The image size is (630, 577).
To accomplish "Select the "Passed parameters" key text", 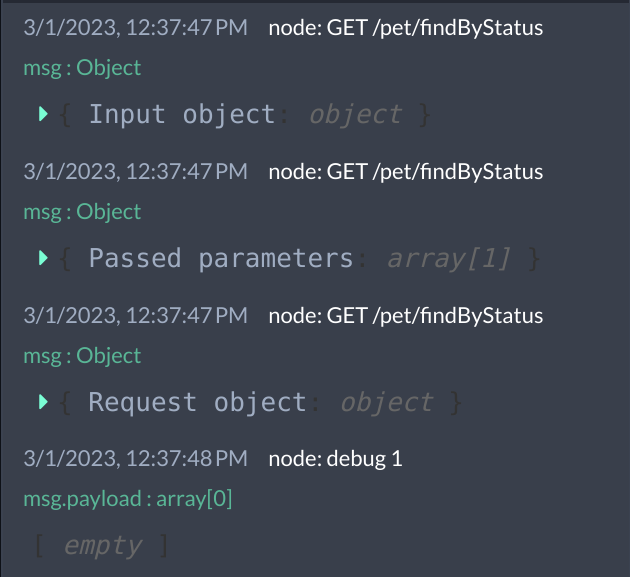I will [221, 259].
